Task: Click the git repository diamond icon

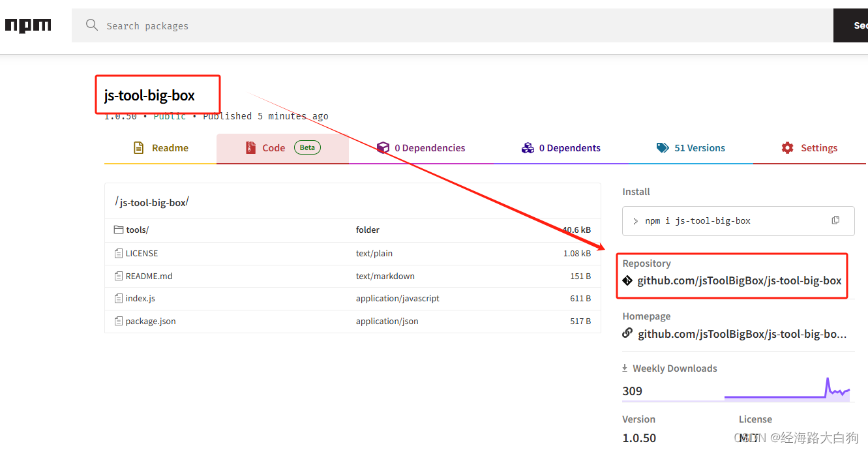Action: [627, 280]
